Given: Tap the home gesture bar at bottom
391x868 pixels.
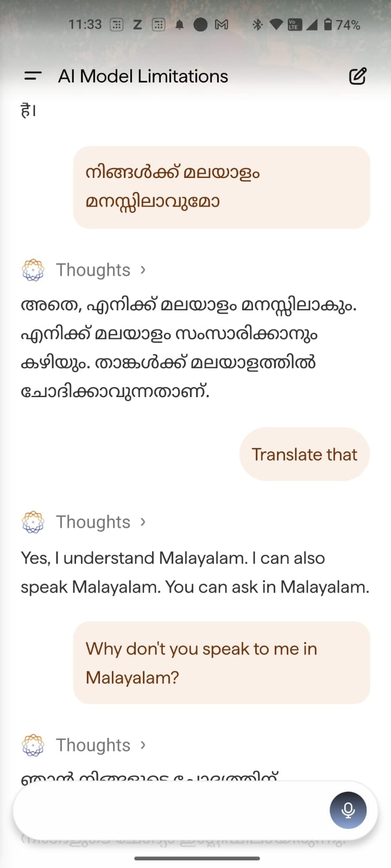Looking at the screenshot, I should (197, 858).
